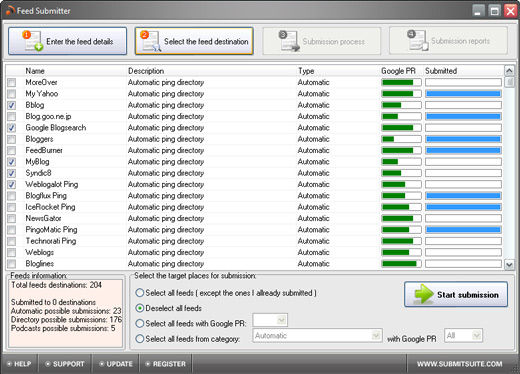Click the scrollbar down arrow of feed list
The width and height of the screenshot is (520, 374).
[509, 265]
